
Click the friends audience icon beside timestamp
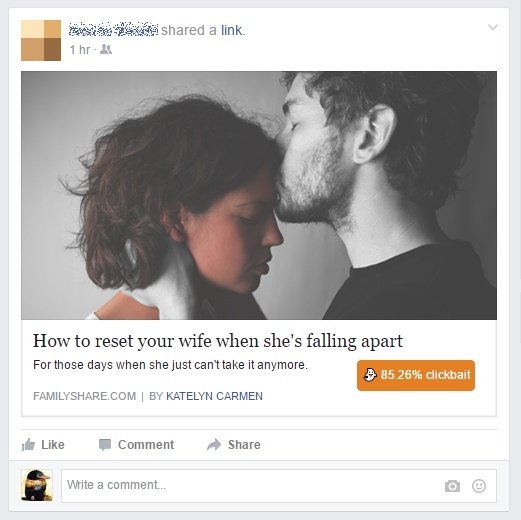point(106,49)
